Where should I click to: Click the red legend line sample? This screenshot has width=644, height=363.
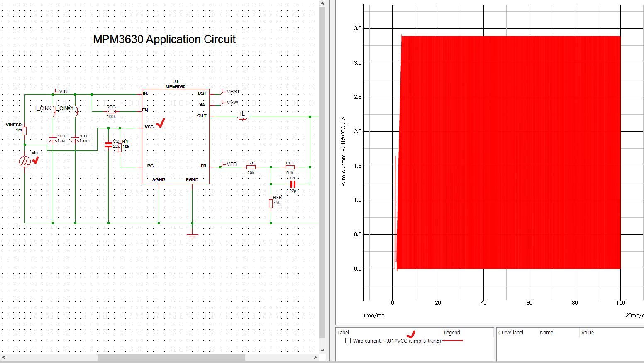453,341
